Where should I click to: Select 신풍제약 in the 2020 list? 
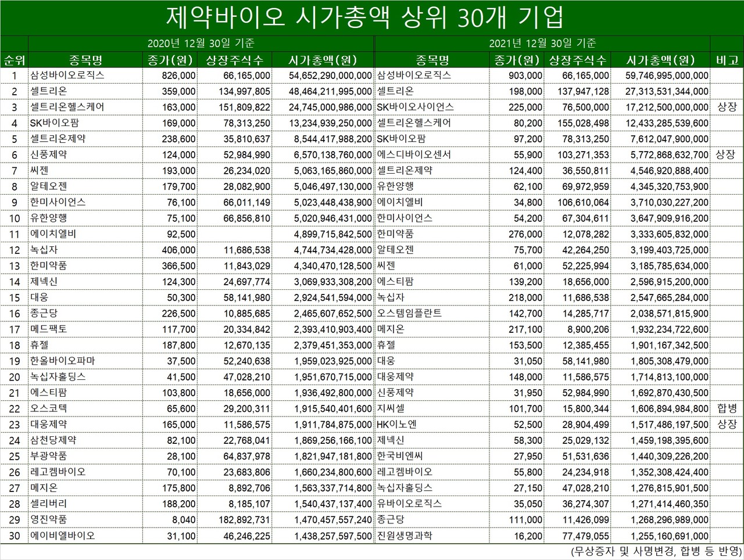48,155
